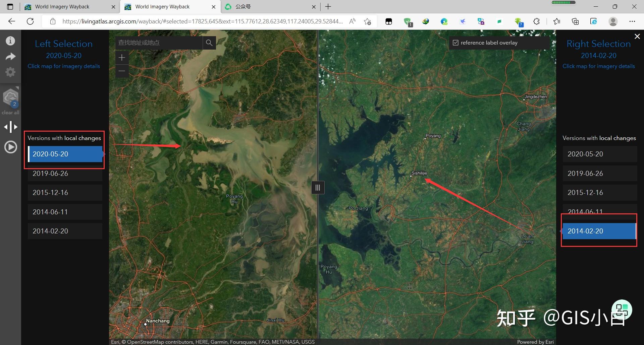Select 2020-05-20 in the right versions list
This screenshot has height=345, width=644.
600,154
